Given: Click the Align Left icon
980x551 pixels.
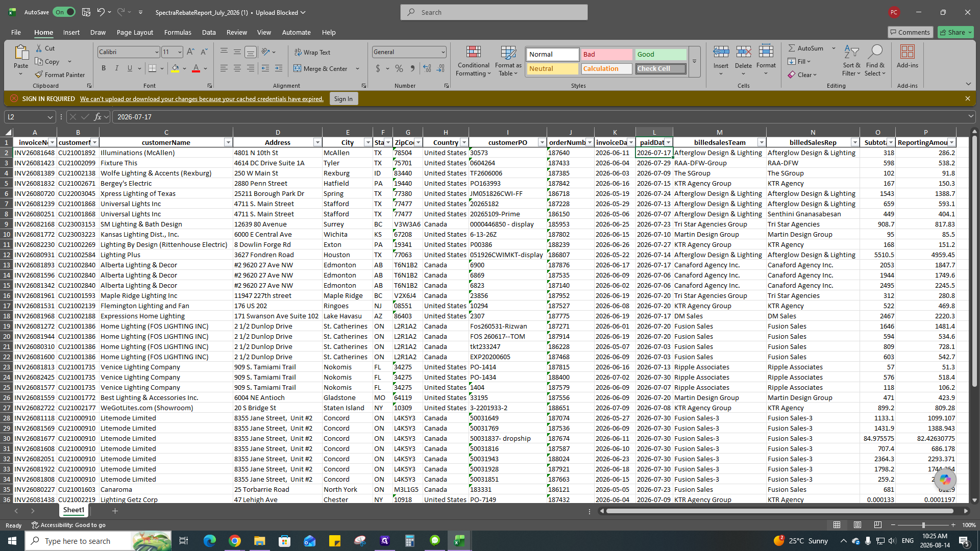Looking at the screenshot, I should click(x=224, y=68).
